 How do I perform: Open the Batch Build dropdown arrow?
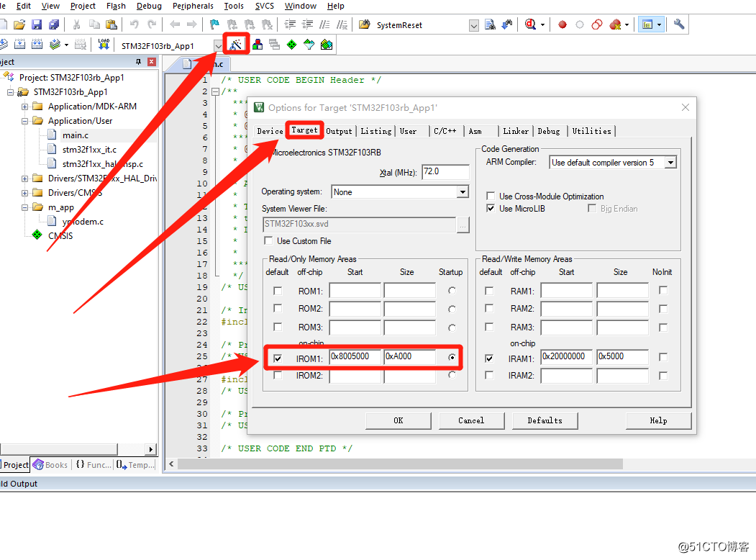pos(66,45)
